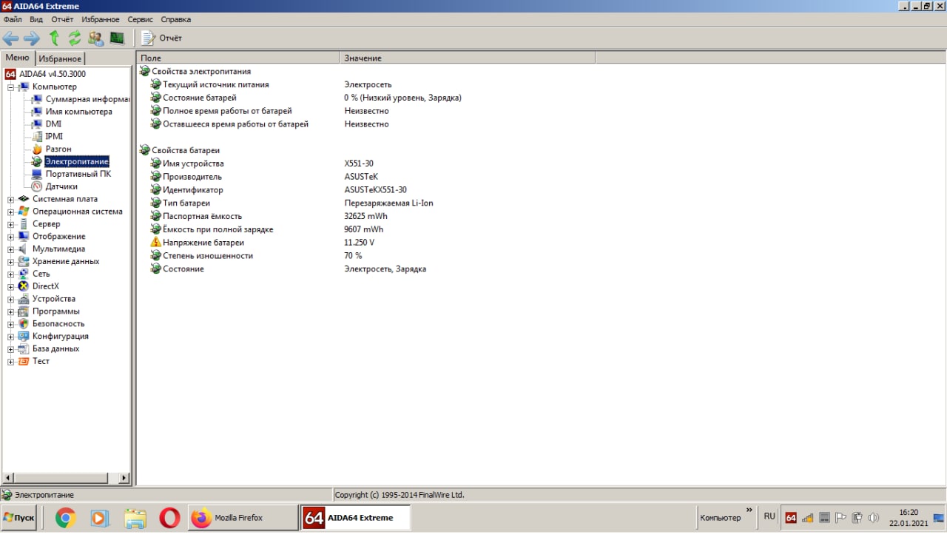The width and height of the screenshot is (947, 560).
Task: Switch to the Mozilla Firefox taskbar button
Action: [x=243, y=518]
